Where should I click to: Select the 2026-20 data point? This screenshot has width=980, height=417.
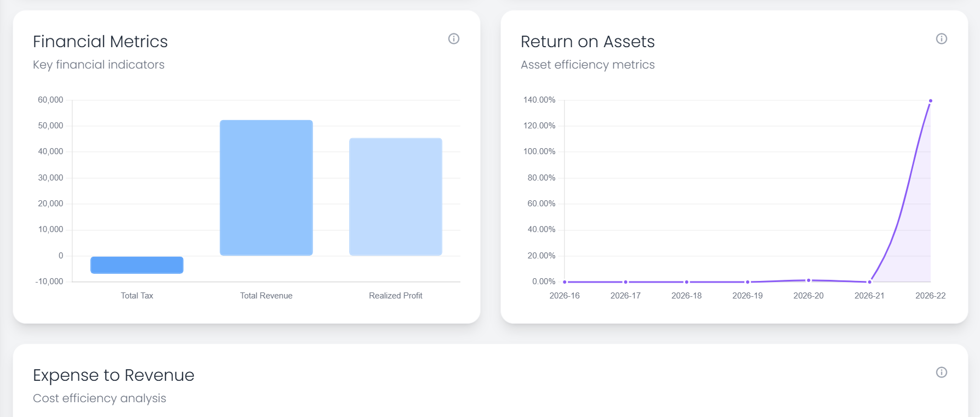pos(808,280)
